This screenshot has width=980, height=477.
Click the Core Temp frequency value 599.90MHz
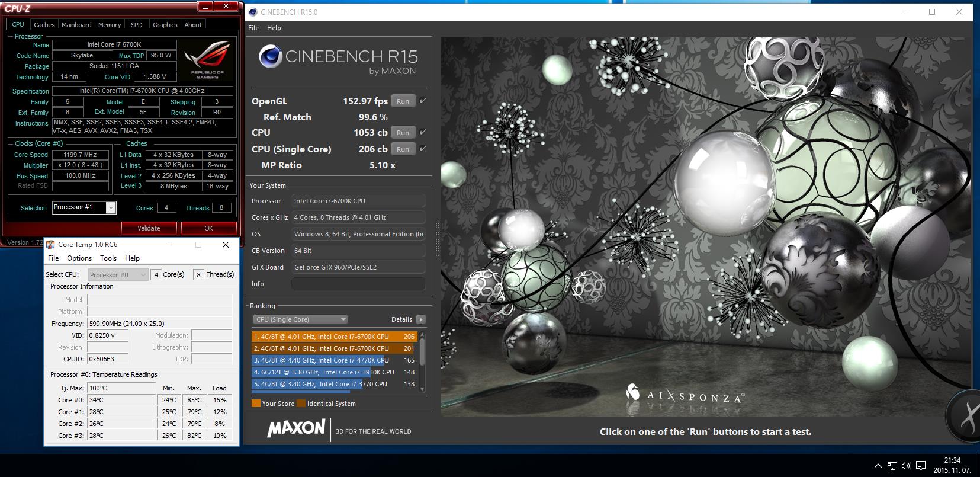[x=159, y=324]
